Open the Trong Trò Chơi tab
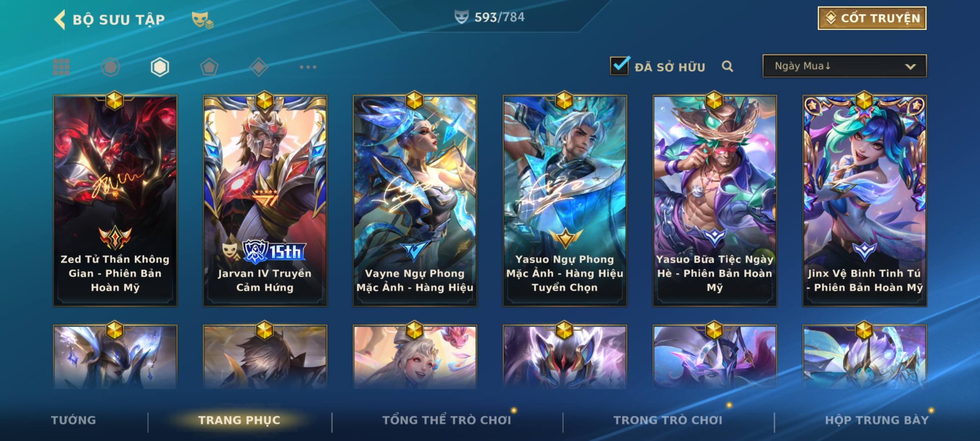This screenshot has width=980, height=441. tap(668, 420)
